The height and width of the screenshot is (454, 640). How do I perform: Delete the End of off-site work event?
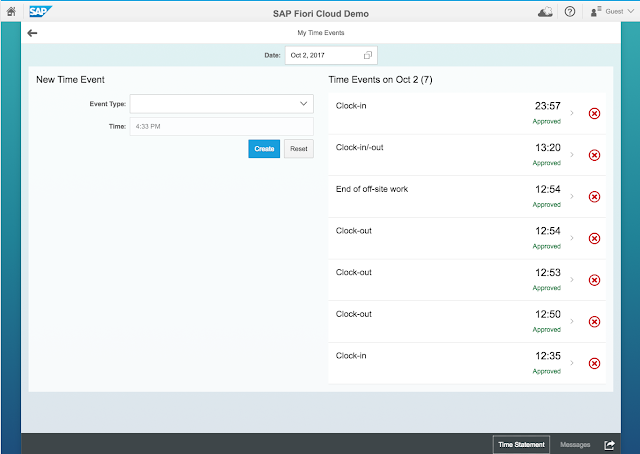coord(594,197)
